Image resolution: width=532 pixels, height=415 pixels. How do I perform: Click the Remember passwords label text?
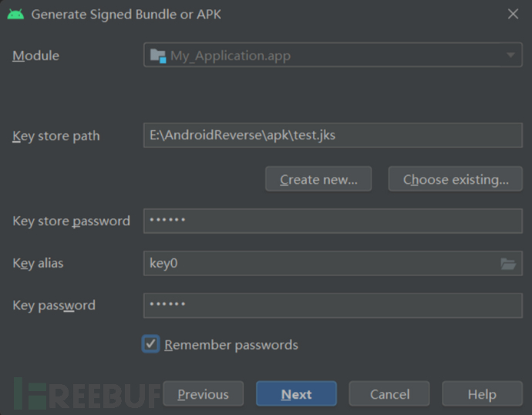click(231, 345)
